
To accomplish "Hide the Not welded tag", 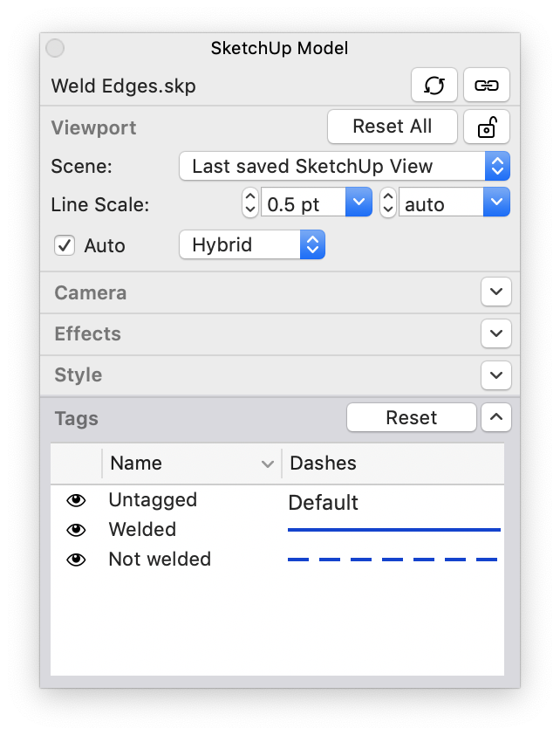I will 77,560.
